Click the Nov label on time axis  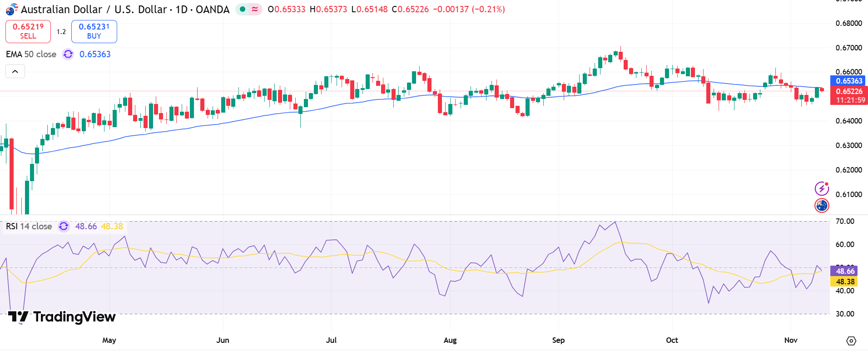coord(791,340)
